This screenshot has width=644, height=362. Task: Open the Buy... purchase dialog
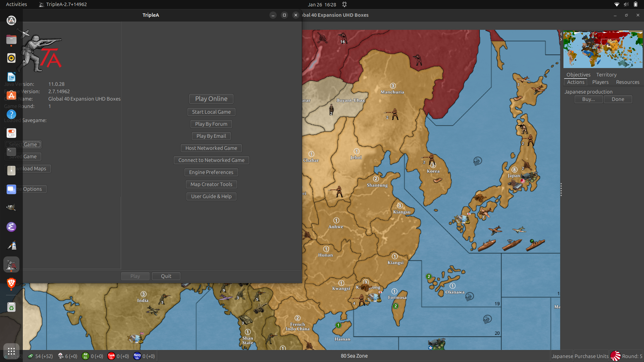[x=588, y=99]
